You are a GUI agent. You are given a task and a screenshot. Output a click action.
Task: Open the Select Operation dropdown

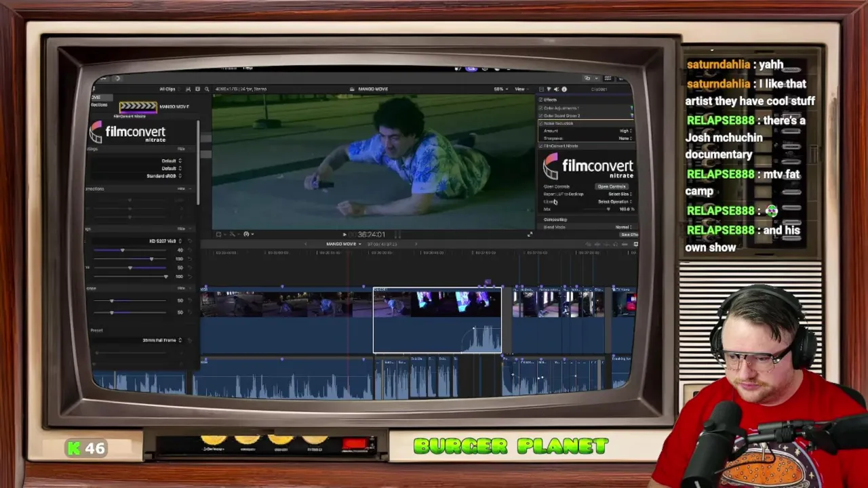tap(615, 202)
